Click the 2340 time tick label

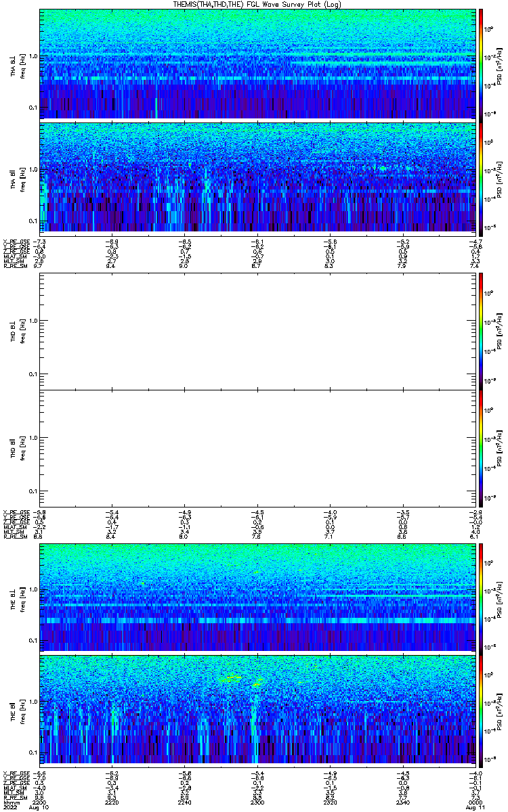[403, 802]
